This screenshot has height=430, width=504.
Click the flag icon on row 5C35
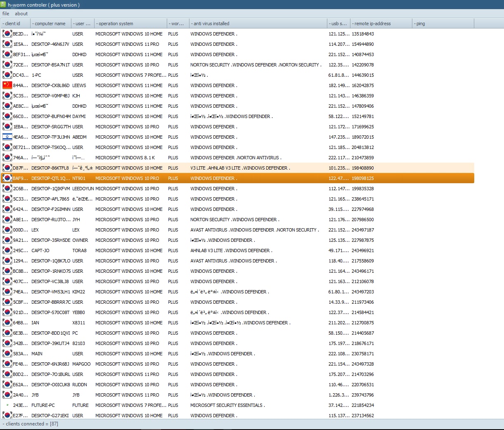[7, 96]
